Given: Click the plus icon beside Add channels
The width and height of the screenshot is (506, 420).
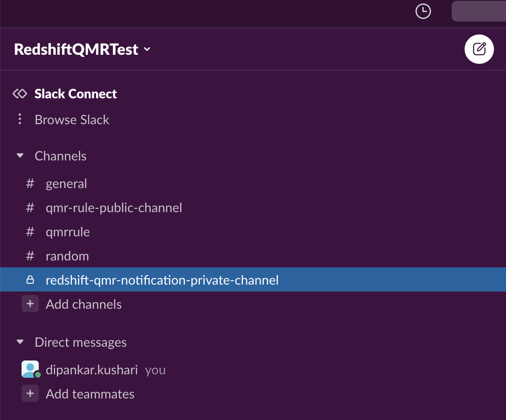Looking at the screenshot, I should [x=30, y=304].
